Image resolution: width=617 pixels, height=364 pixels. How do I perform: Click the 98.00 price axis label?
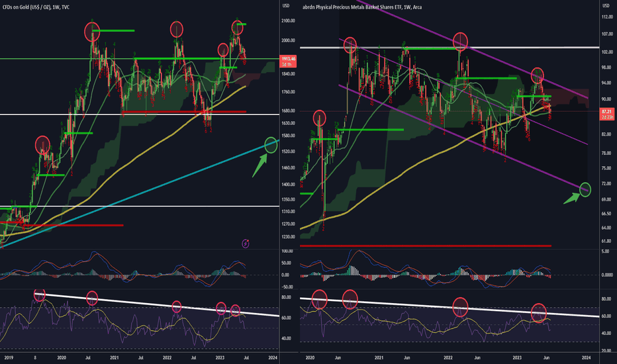pyautogui.click(x=606, y=68)
